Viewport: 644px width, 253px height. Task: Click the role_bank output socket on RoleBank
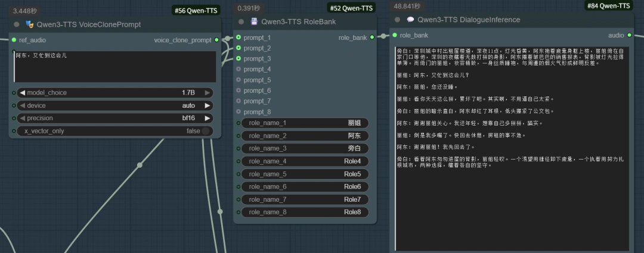[x=372, y=38]
